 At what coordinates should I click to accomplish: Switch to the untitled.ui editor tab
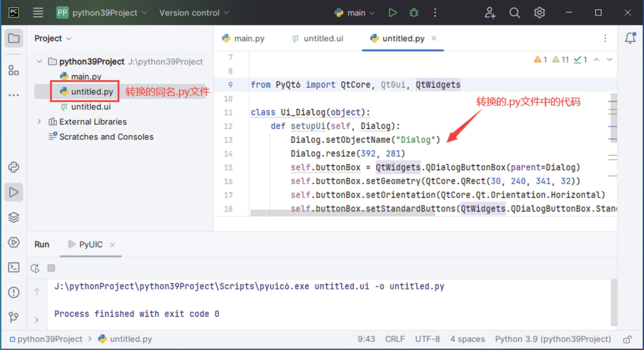coord(318,38)
